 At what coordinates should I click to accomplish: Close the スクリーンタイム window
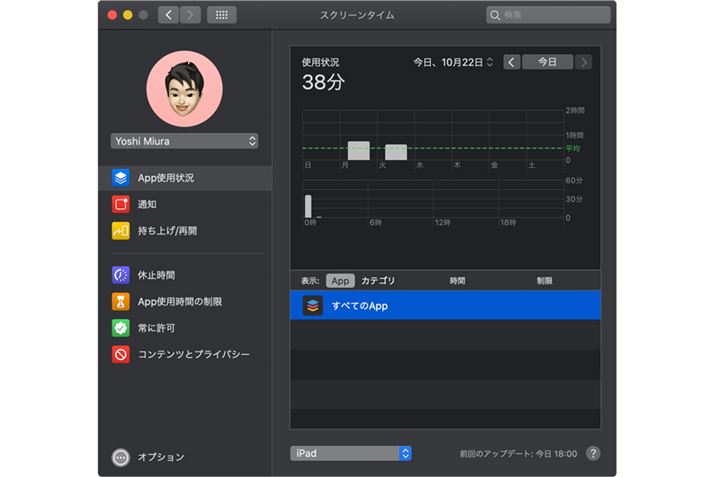coord(112,15)
